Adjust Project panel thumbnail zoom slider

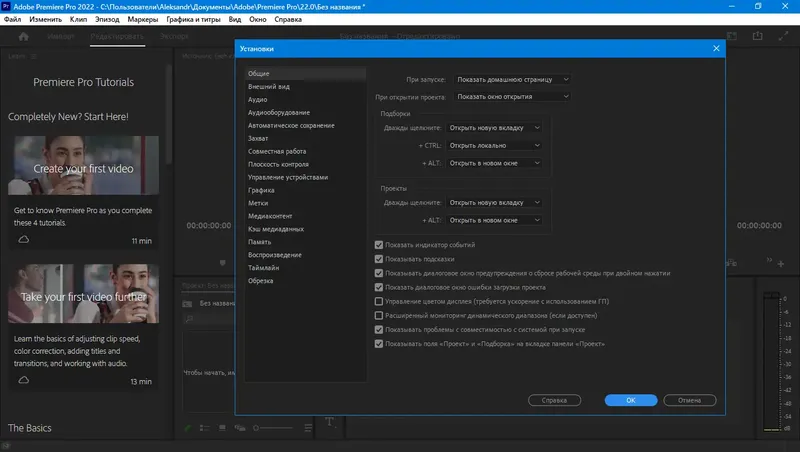(x=273, y=428)
